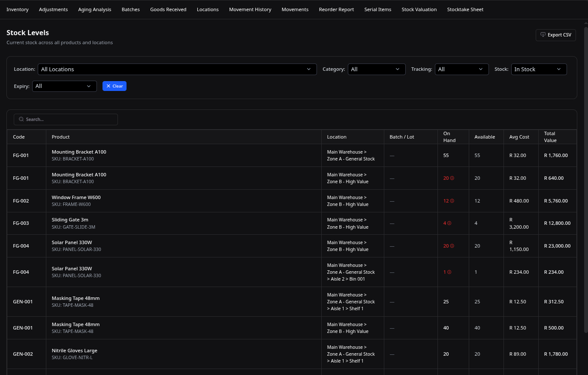
Task: Click Sliding Gate 3m product name
Action: point(70,220)
